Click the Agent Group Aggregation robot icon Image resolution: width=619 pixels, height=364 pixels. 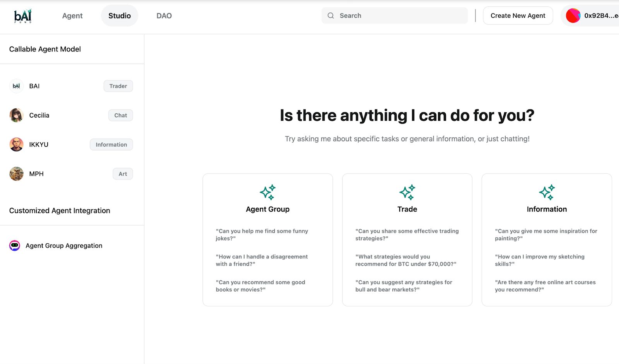click(15, 246)
